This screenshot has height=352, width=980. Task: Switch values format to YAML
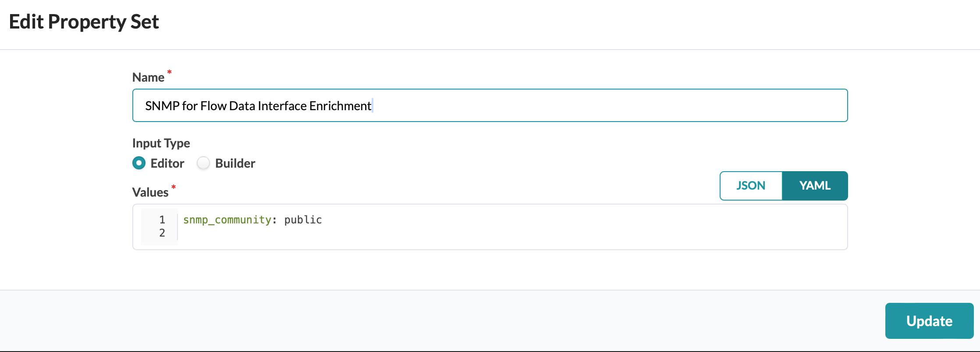pyautogui.click(x=815, y=186)
